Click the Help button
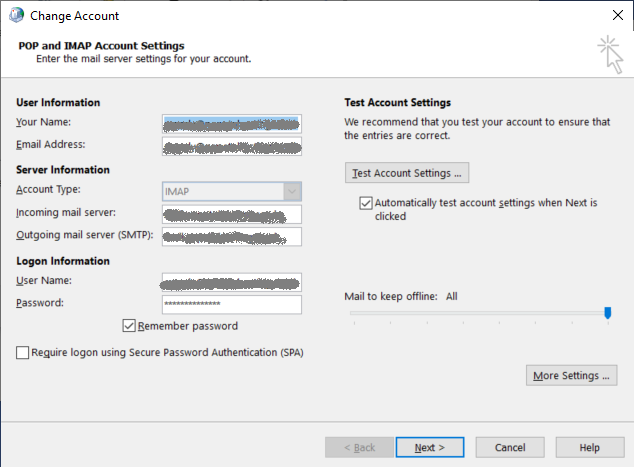Viewport: 634px width, 467px height. (x=590, y=447)
